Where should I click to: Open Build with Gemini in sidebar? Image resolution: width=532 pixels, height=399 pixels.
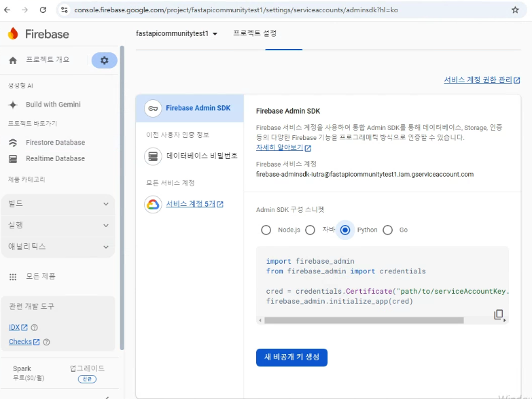point(53,105)
